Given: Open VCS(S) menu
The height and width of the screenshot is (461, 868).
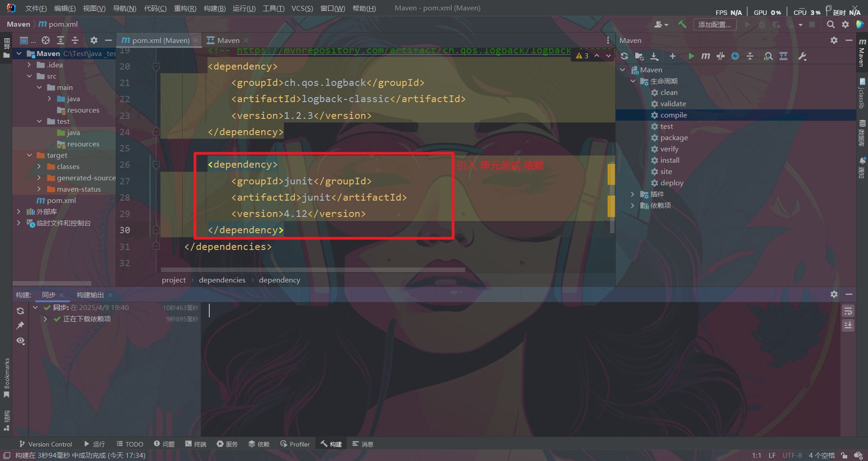Looking at the screenshot, I should click(x=302, y=9).
